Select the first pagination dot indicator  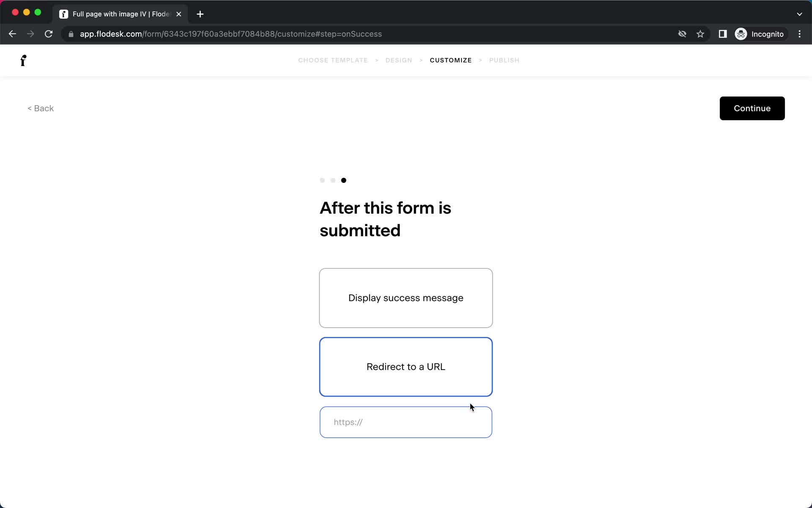tap(322, 179)
